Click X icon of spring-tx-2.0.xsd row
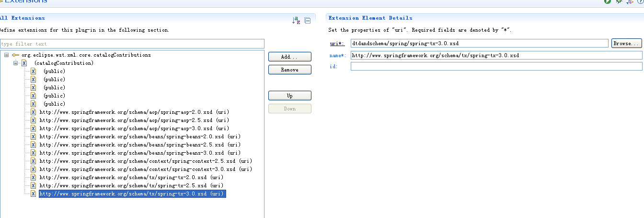 point(34,177)
